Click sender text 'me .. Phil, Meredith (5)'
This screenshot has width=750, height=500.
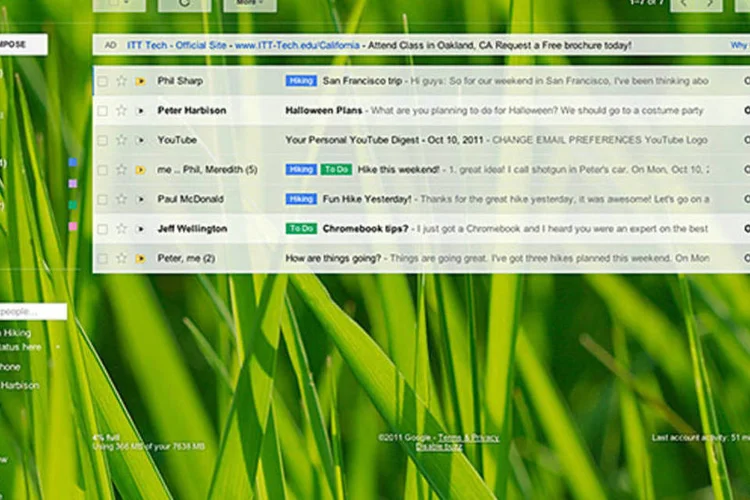point(208,170)
